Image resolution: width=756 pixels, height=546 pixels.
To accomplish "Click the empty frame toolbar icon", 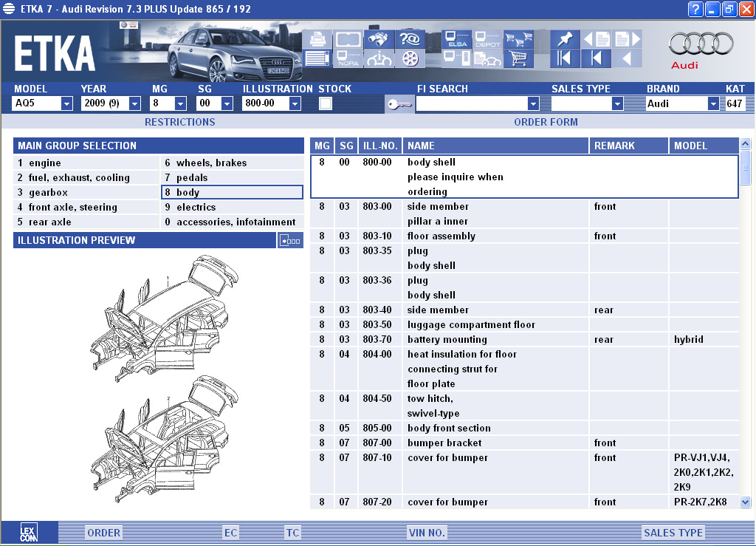I will click(348, 39).
